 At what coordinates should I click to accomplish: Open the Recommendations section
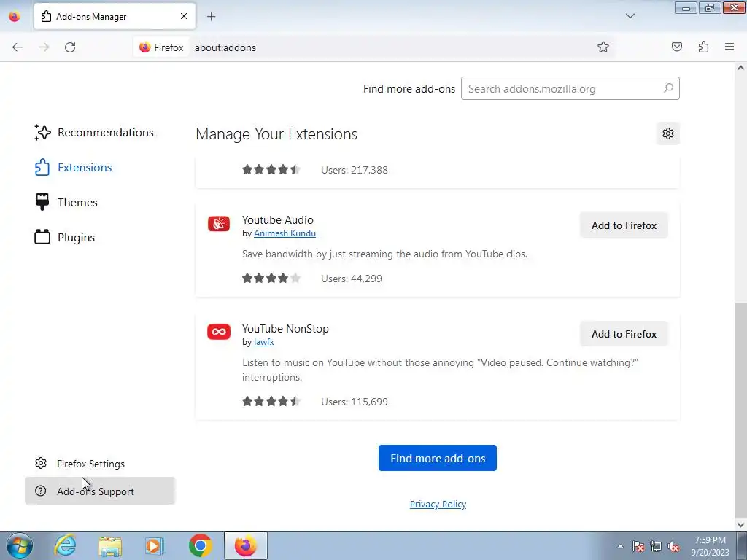tap(94, 133)
